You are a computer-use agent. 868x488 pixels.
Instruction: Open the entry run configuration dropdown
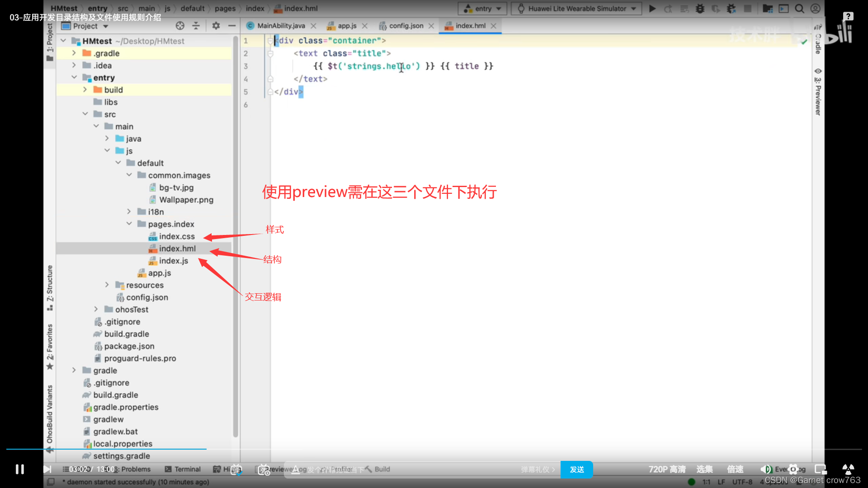click(x=482, y=9)
